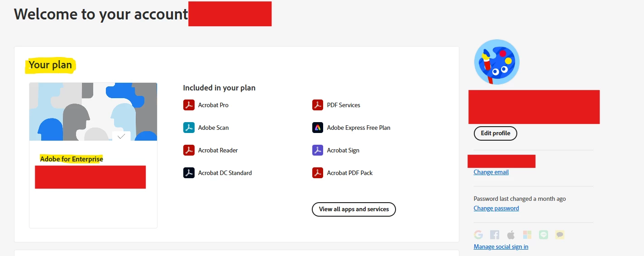The image size is (644, 256).
Task: Click the Facebook social sign-in icon
Action: point(495,235)
